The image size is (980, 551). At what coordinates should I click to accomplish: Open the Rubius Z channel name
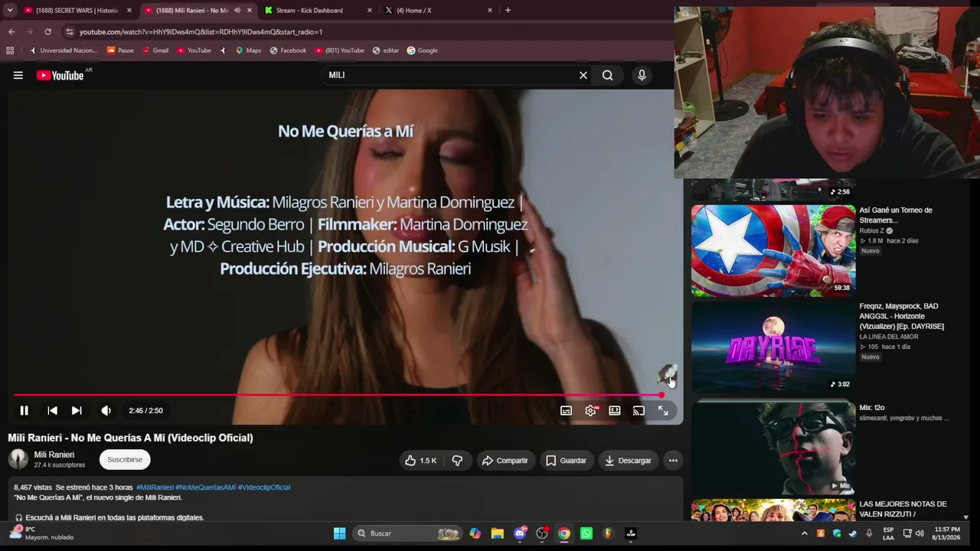coord(871,230)
